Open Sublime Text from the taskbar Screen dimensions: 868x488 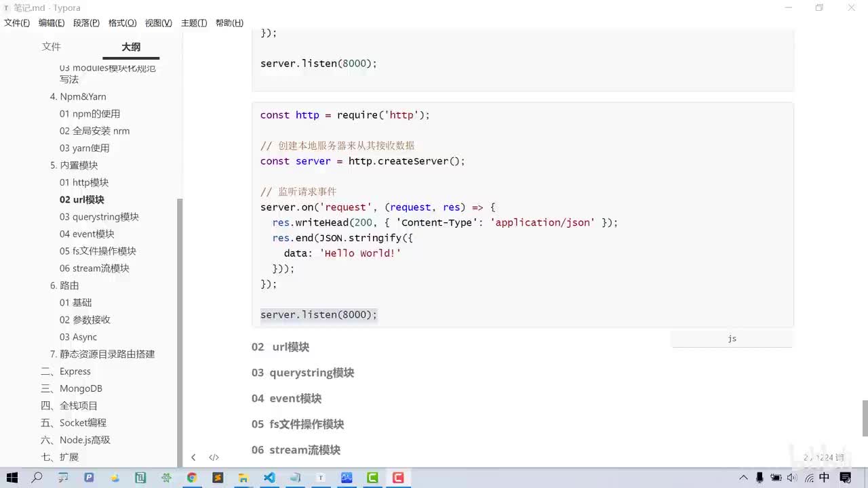tap(218, 477)
